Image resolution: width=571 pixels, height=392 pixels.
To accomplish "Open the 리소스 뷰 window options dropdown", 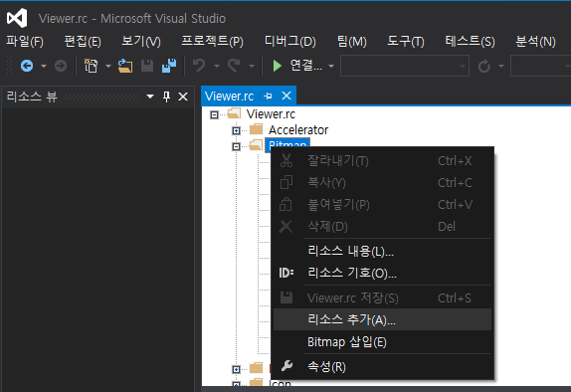I will coord(150,97).
